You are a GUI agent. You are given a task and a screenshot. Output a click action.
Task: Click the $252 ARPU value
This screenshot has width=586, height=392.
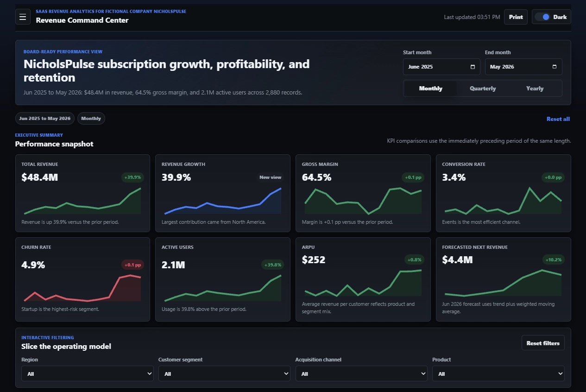click(x=314, y=259)
